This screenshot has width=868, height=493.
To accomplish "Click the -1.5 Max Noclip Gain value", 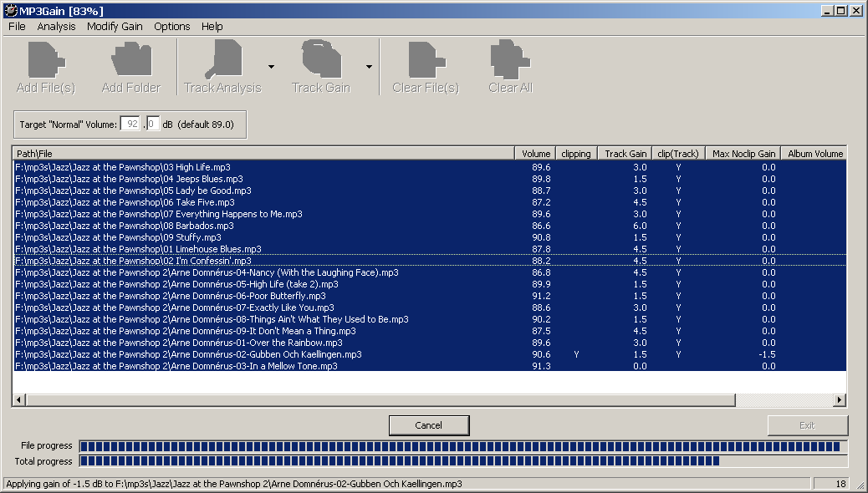I will pyautogui.click(x=768, y=354).
